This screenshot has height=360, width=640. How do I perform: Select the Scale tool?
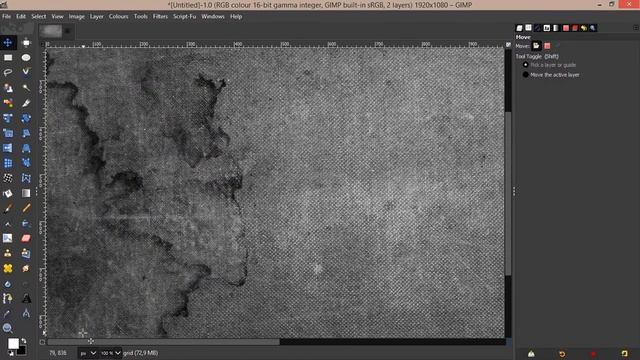(8, 133)
